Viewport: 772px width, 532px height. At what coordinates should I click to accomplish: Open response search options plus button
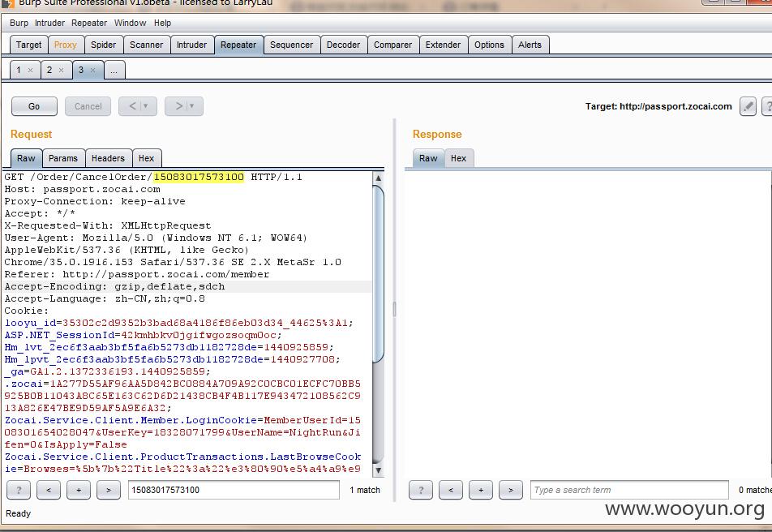click(x=481, y=490)
